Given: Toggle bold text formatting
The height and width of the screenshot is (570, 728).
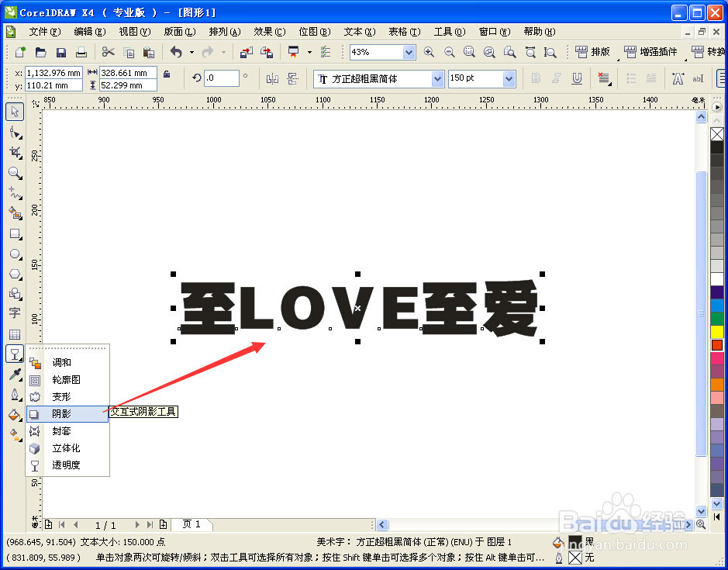Looking at the screenshot, I should [x=536, y=78].
